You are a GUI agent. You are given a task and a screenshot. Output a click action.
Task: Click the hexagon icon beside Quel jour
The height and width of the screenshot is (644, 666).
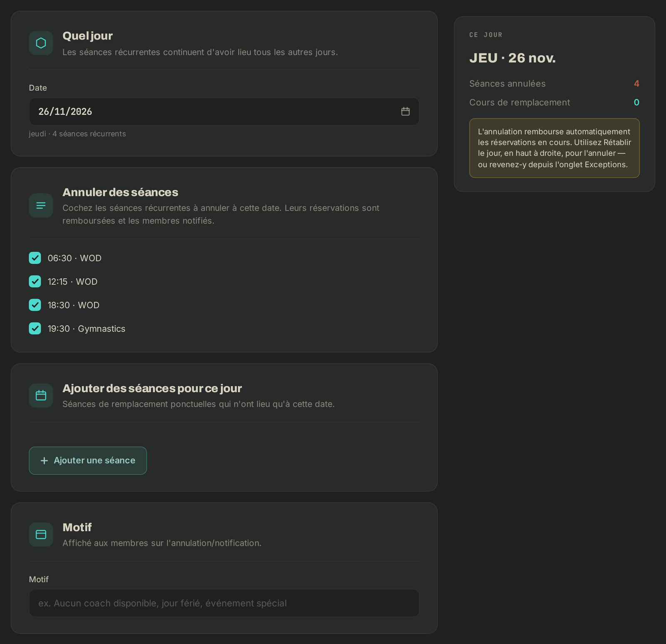point(41,43)
